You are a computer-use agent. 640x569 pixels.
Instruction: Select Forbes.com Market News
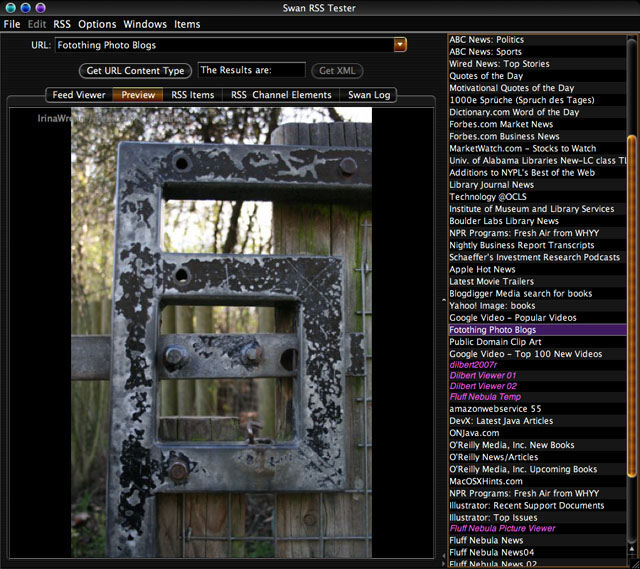(537, 124)
